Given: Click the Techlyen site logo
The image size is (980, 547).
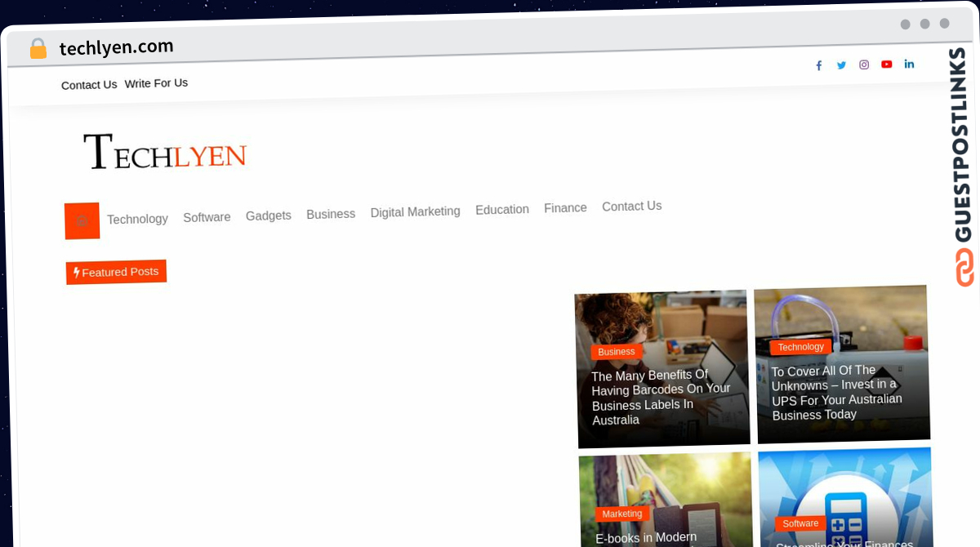Looking at the screenshot, I should click(x=165, y=153).
